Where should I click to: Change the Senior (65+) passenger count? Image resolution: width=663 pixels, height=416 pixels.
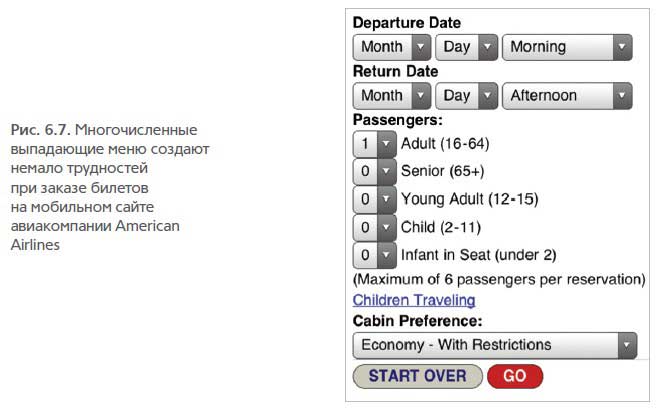point(375,172)
